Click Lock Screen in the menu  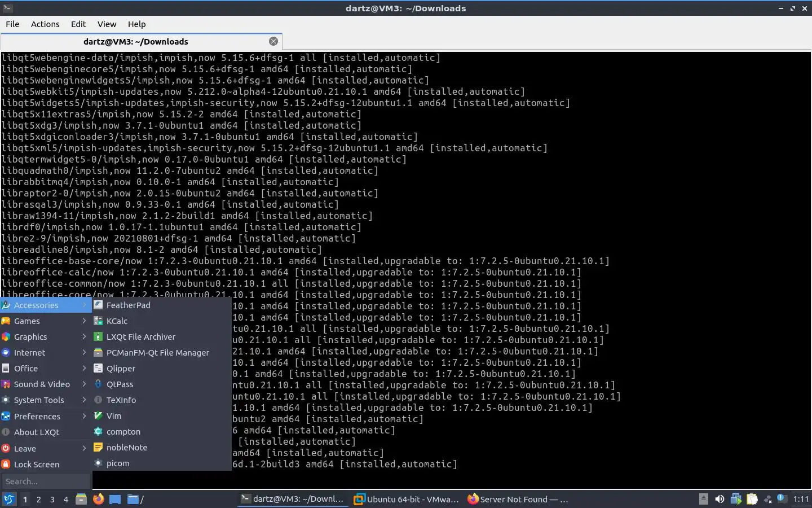click(45, 464)
